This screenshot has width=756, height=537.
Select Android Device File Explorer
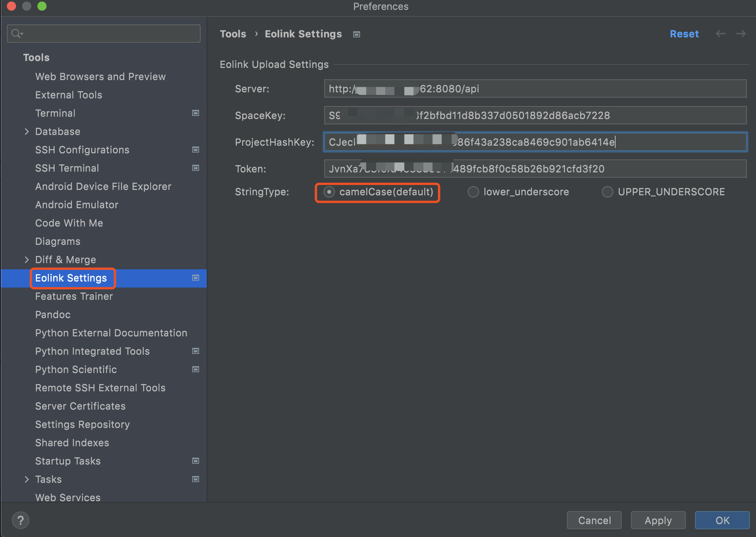pos(103,187)
